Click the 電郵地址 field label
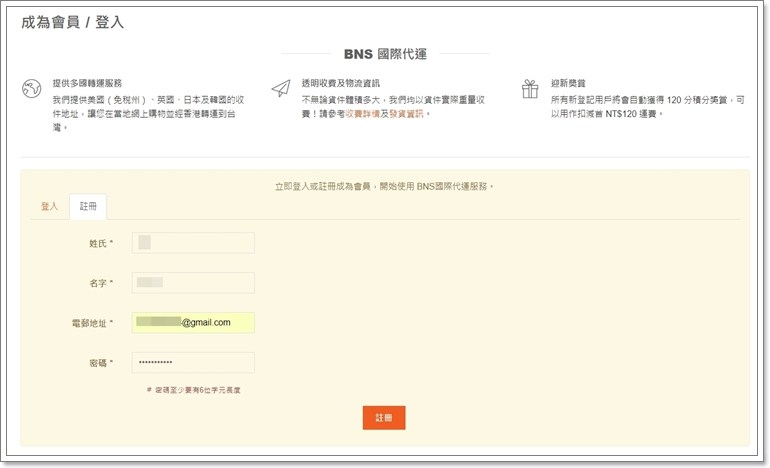This screenshot has width=770, height=468. 92,323
